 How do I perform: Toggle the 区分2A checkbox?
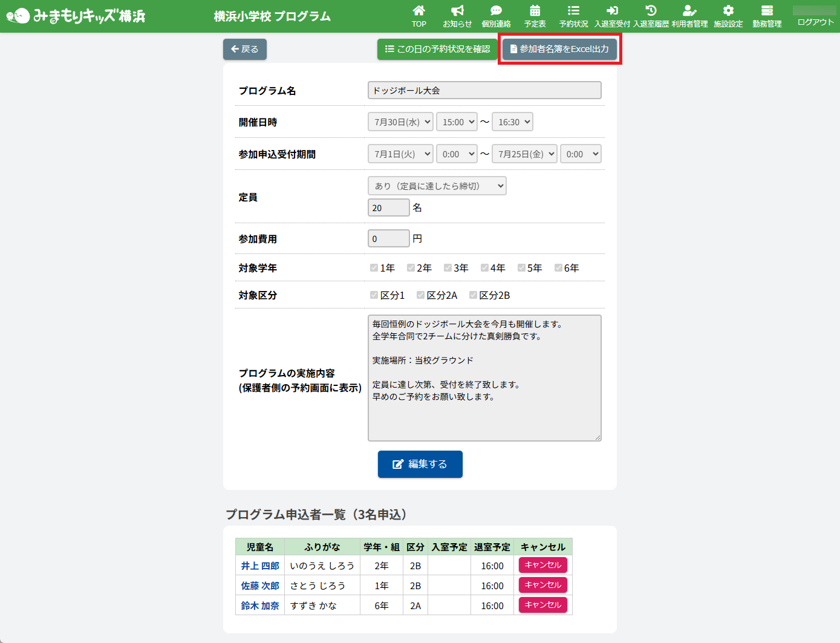click(420, 295)
